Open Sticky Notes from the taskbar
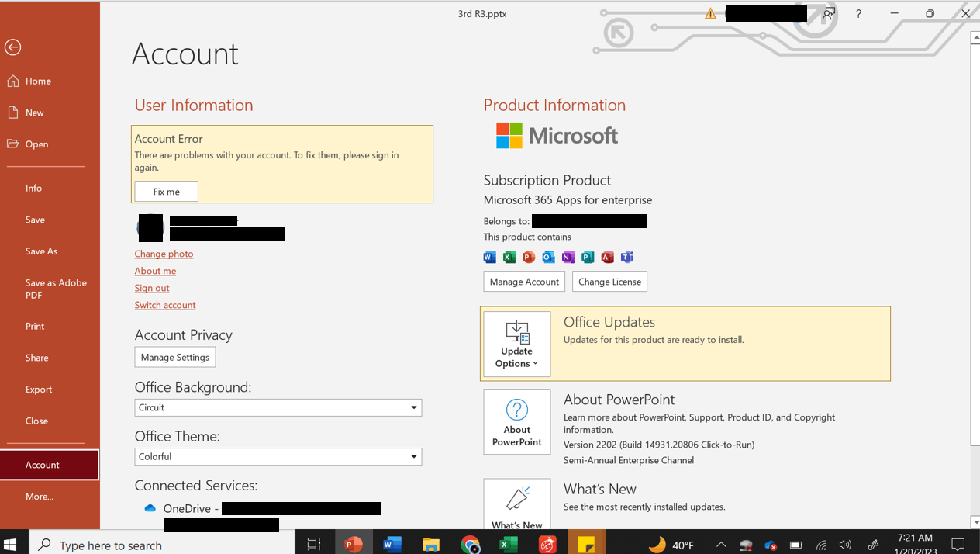 (x=586, y=544)
